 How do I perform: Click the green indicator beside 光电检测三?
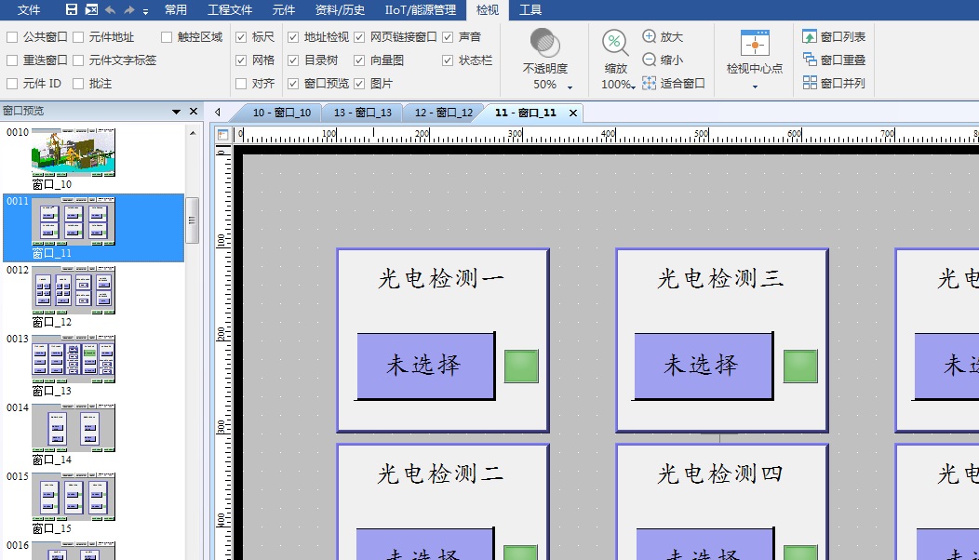[x=800, y=367]
